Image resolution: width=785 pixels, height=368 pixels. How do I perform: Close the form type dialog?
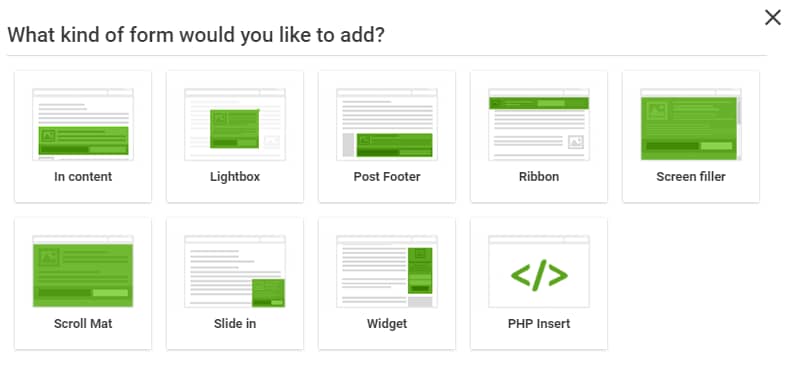tap(773, 18)
